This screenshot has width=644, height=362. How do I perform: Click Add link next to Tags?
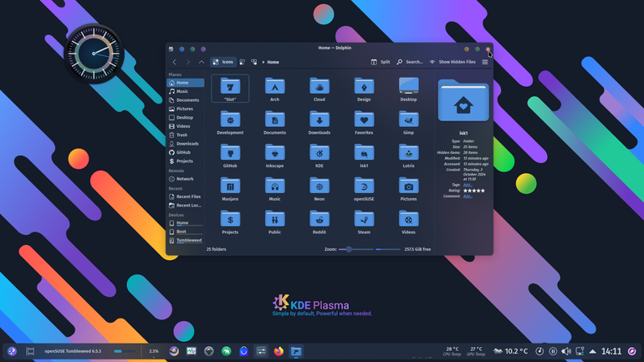pyautogui.click(x=468, y=185)
